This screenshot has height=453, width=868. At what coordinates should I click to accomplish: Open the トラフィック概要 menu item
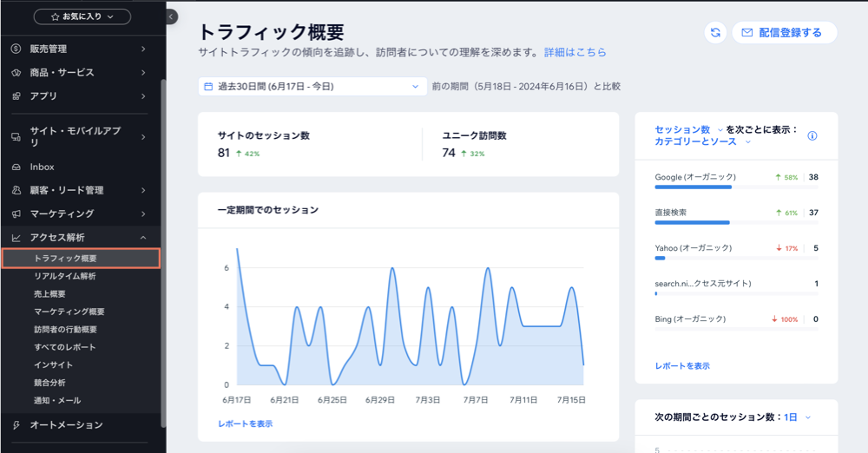click(x=82, y=259)
